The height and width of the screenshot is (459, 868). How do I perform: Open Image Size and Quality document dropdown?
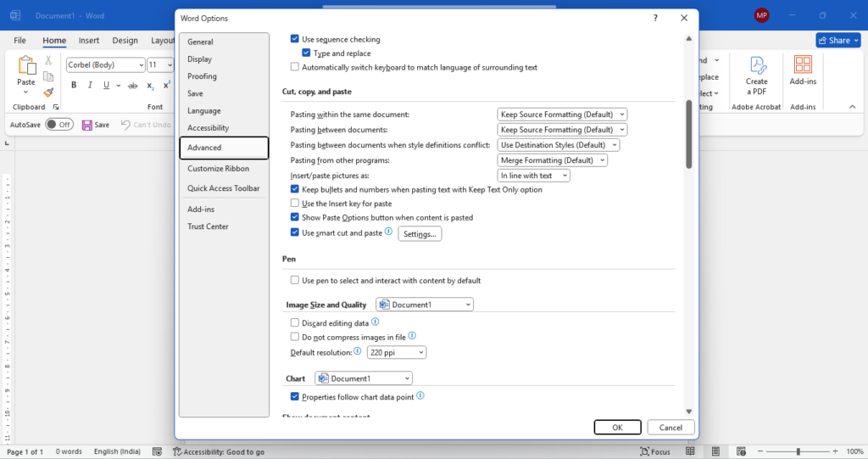tap(425, 305)
